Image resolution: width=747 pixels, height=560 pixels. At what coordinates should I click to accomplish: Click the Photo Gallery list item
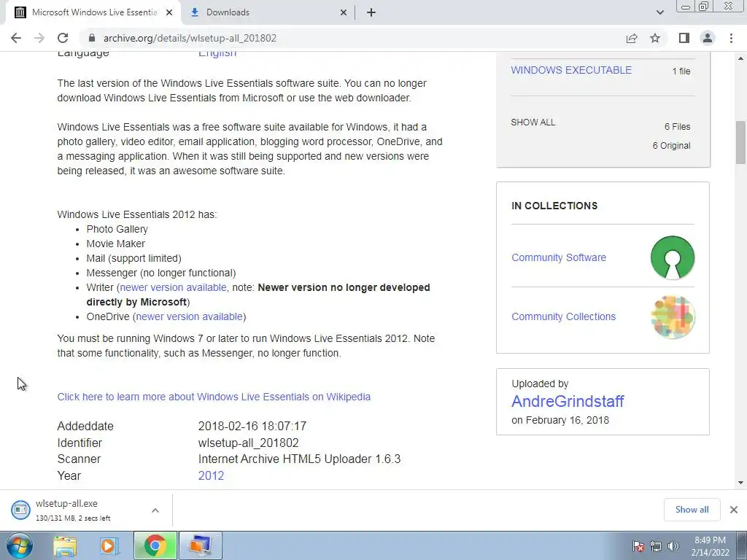(117, 229)
